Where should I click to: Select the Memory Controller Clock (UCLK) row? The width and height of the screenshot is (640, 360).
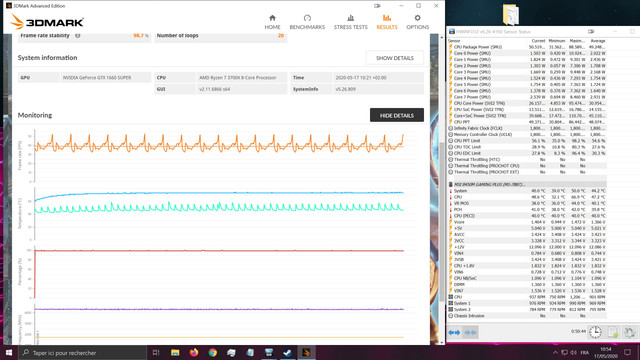click(527, 134)
